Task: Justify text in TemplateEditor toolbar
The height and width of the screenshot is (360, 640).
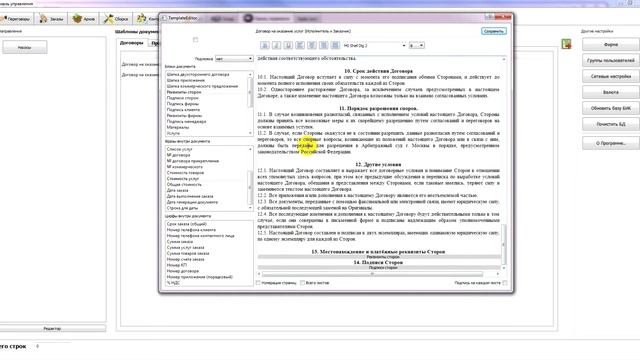Action: pyautogui.click(x=336, y=45)
